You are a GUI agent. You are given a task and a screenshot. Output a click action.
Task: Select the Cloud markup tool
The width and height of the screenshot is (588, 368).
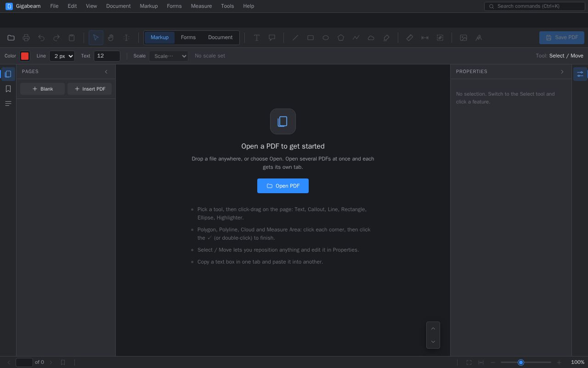pos(371,38)
